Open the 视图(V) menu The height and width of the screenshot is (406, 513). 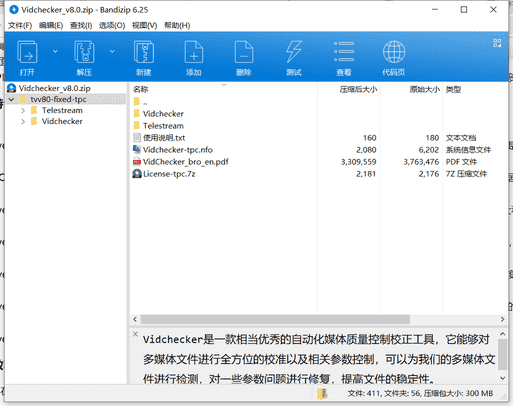(x=144, y=25)
